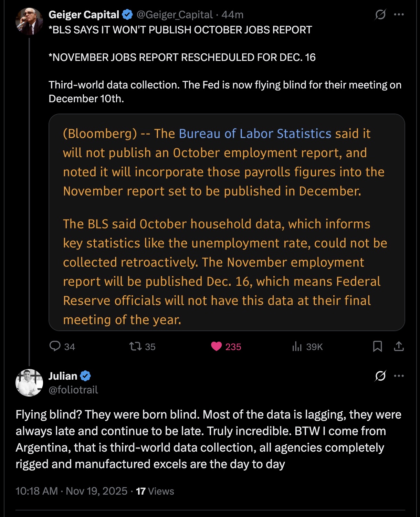420x517 pixels.
Task: Reply to the Geiger Capital post
Action: pos(55,346)
